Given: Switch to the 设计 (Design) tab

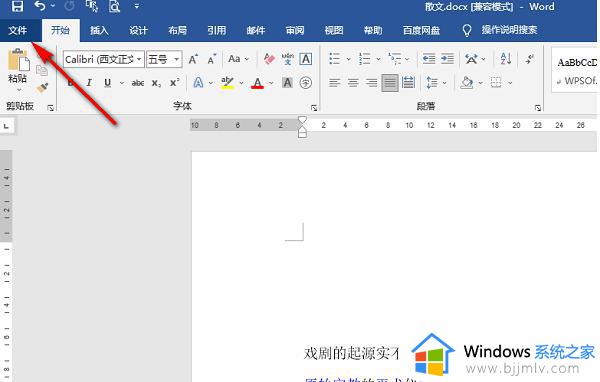Looking at the screenshot, I should pyautogui.click(x=138, y=30).
